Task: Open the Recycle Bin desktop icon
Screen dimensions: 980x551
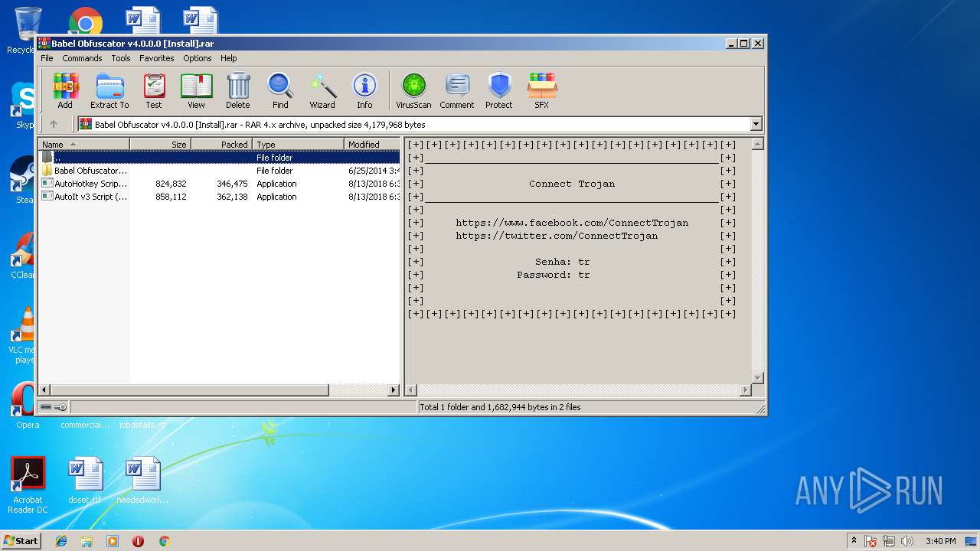Action: [x=28, y=31]
